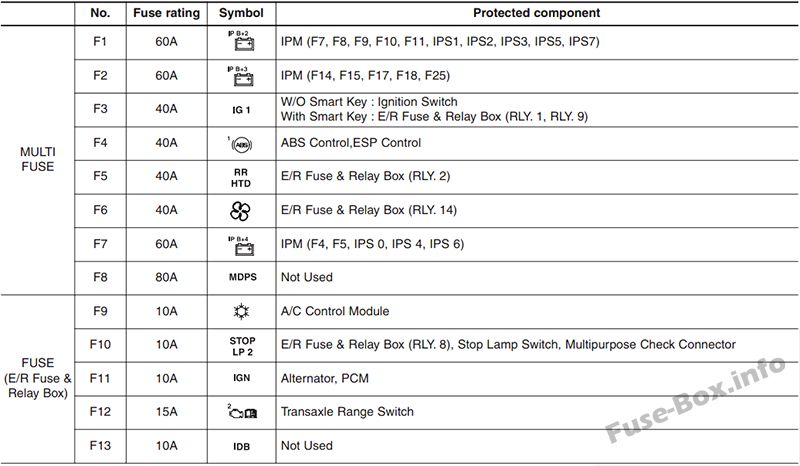The width and height of the screenshot is (800, 466).
Task: Click the IP B+2 battery symbol for F1
Action: [x=241, y=41]
